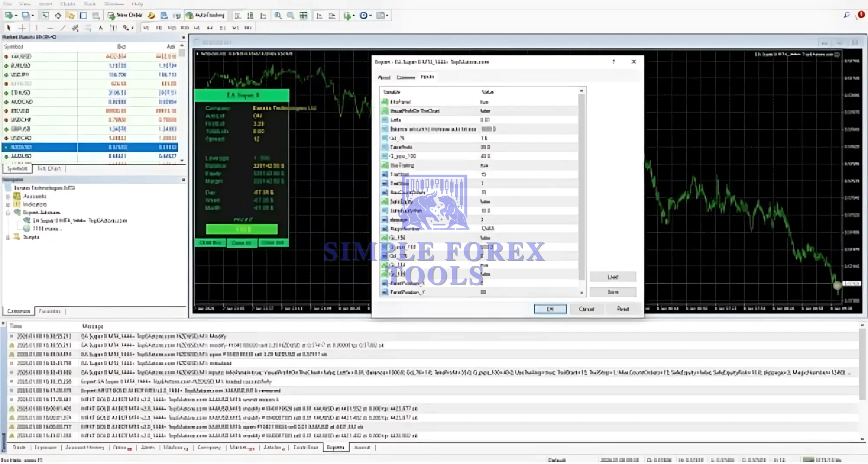Open the Market Watch star-folder icon

[x=70, y=16]
